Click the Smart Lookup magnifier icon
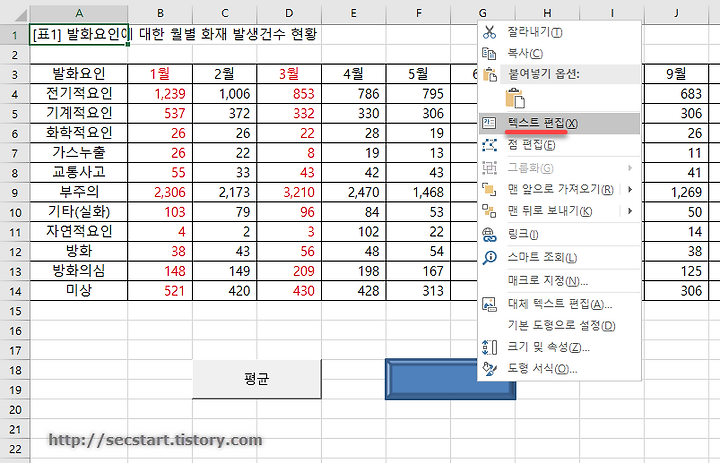Viewport: 720px width, 463px height. 489,258
